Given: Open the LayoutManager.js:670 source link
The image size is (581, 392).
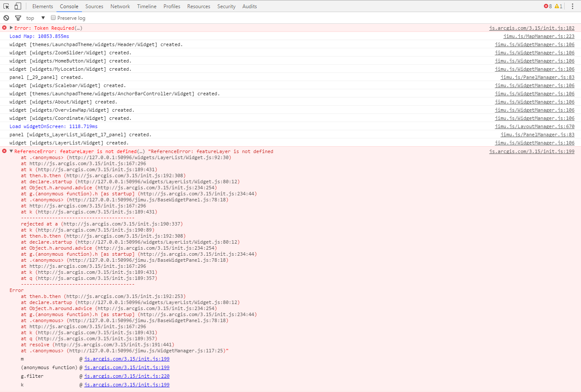Looking at the screenshot, I should click(x=534, y=126).
